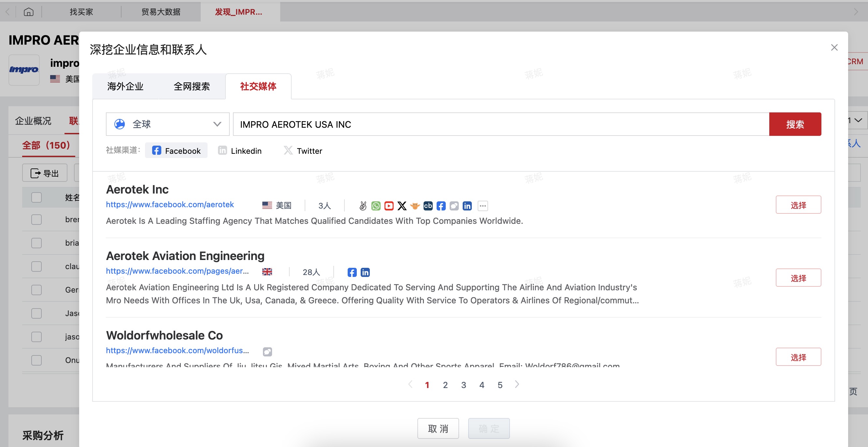Open the facebook.com/aerotek link
Image resolution: width=868 pixels, height=447 pixels.
pos(170,205)
